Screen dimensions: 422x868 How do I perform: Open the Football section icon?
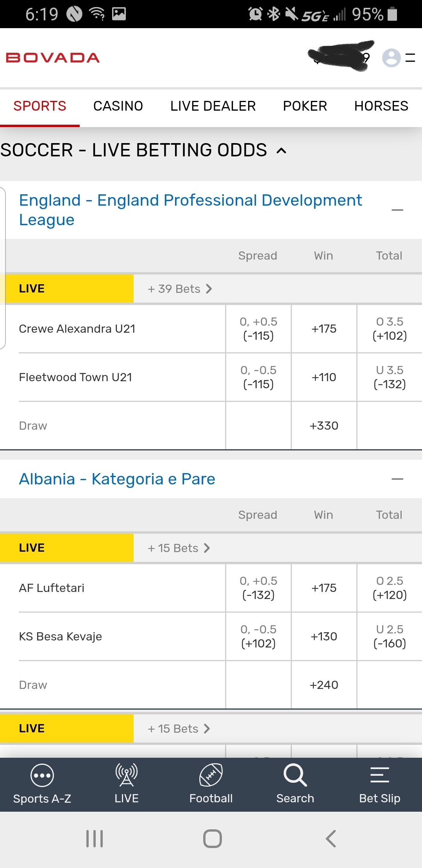pyautogui.click(x=211, y=775)
